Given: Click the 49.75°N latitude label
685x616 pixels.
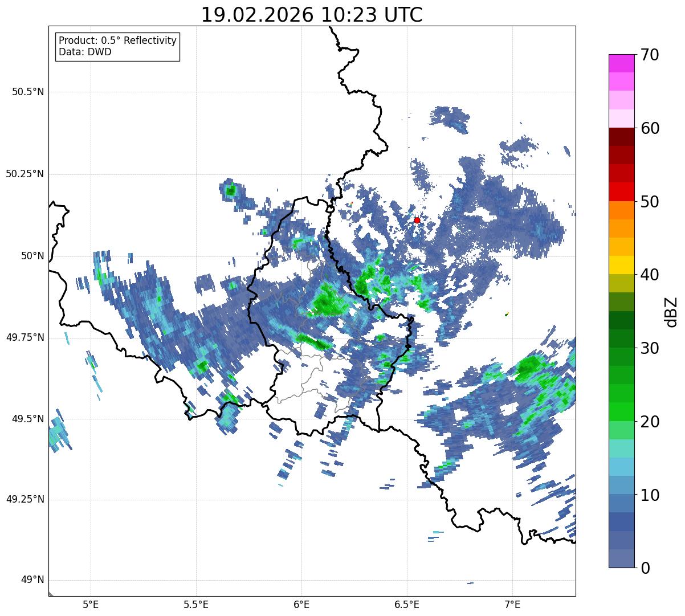Looking at the screenshot, I should click(25, 337).
